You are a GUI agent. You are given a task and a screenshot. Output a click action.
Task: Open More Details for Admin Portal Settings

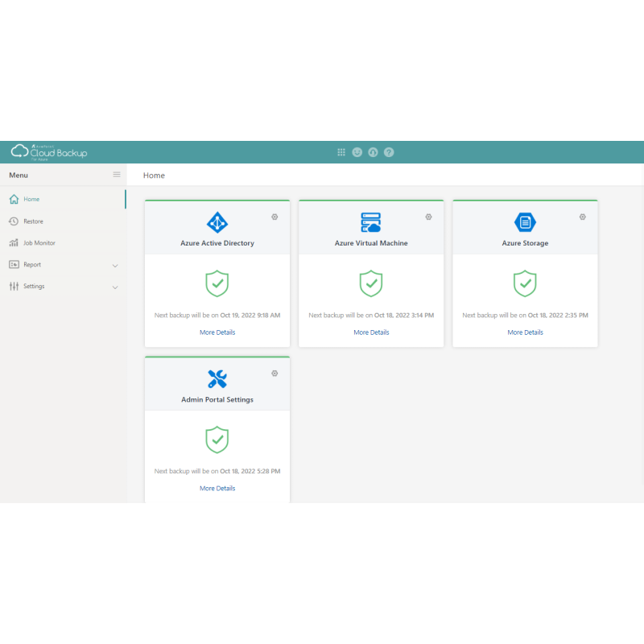[217, 489]
